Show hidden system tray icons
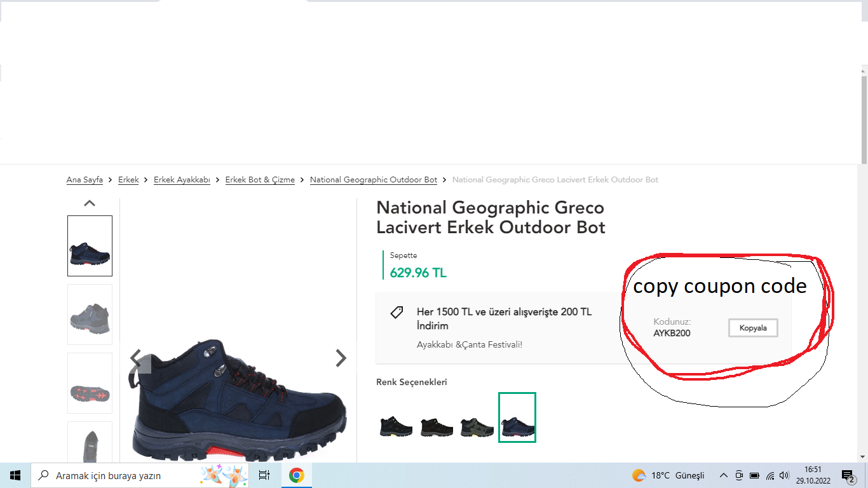868x488 pixels. pyautogui.click(x=723, y=475)
